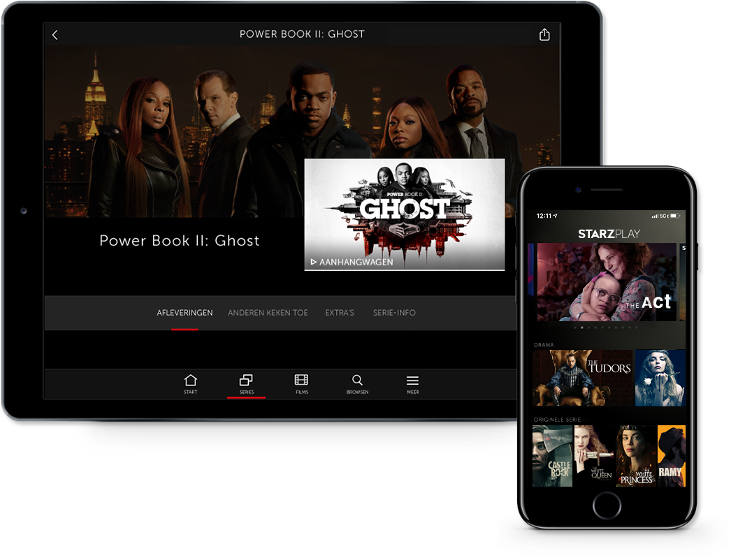Image resolution: width=731 pixels, height=560 pixels.
Task: Open the Films icon in bottom bar
Action: 301,384
